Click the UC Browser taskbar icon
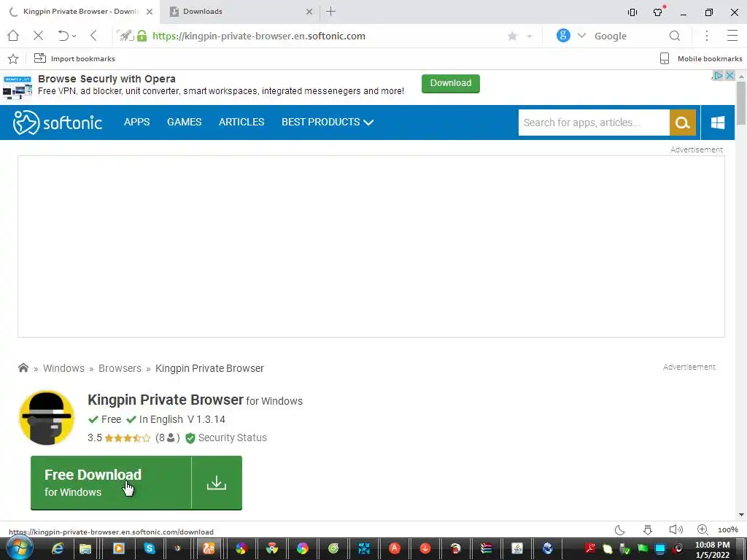The image size is (747, 560). coord(209,548)
